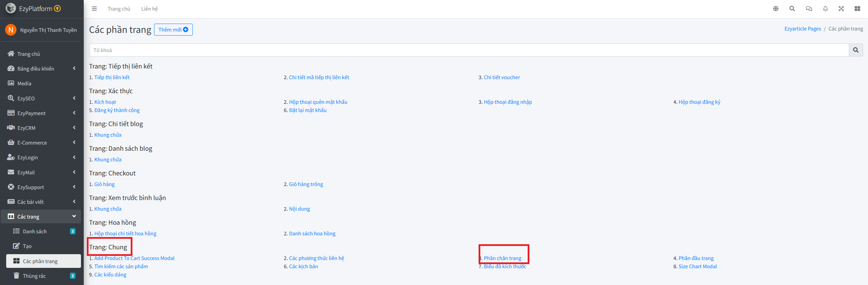Image resolution: width=868 pixels, height=285 pixels.
Task: Open Media from the sidebar
Action: (x=24, y=83)
